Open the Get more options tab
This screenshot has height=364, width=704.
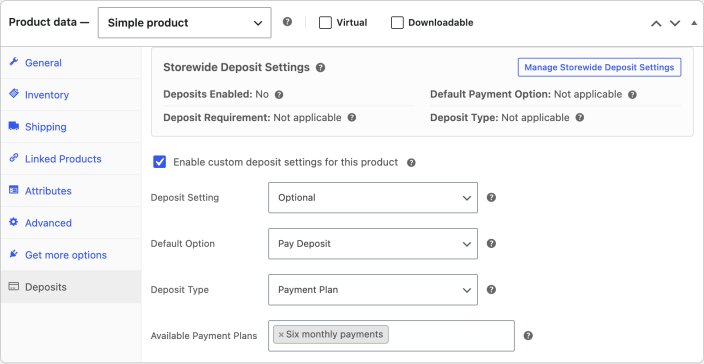point(71,254)
